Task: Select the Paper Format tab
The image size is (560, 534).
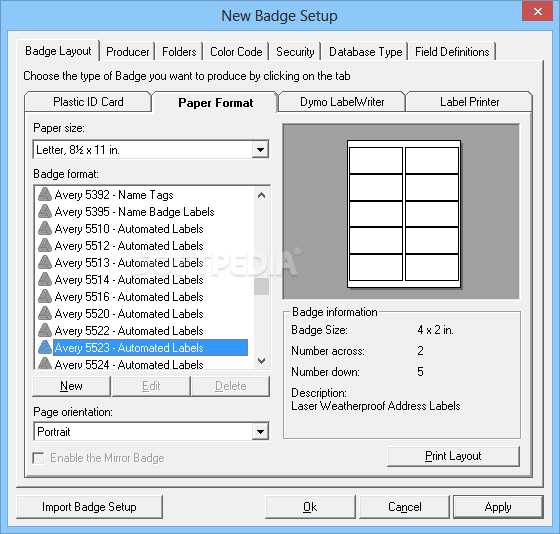Action: pyautogui.click(x=215, y=103)
